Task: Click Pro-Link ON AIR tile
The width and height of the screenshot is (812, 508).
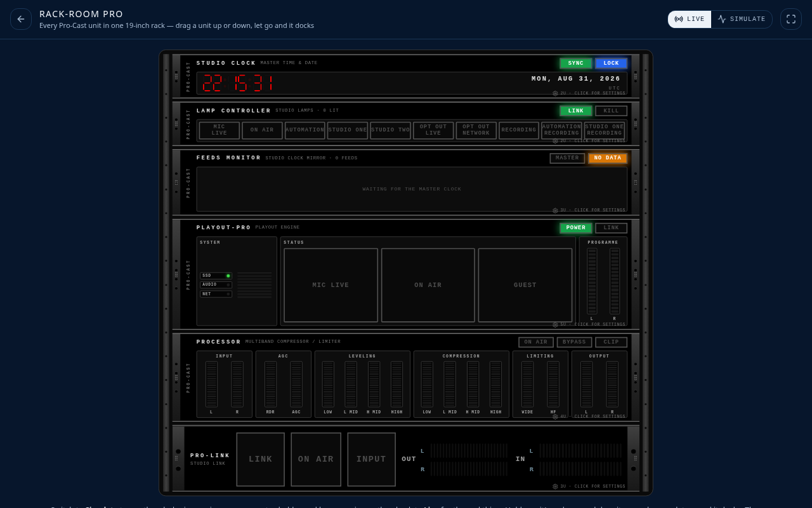Action: point(316,459)
